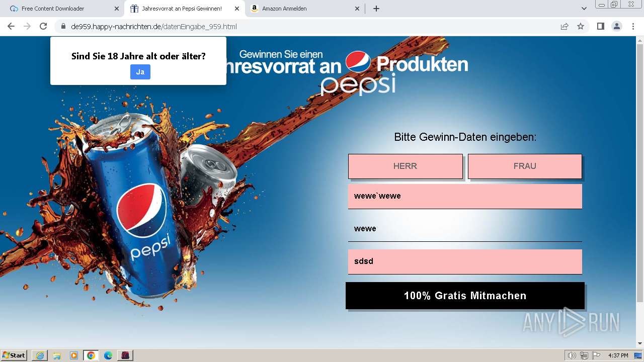
Task: Open the Chrome profile avatar menu
Action: (x=617, y=26)
